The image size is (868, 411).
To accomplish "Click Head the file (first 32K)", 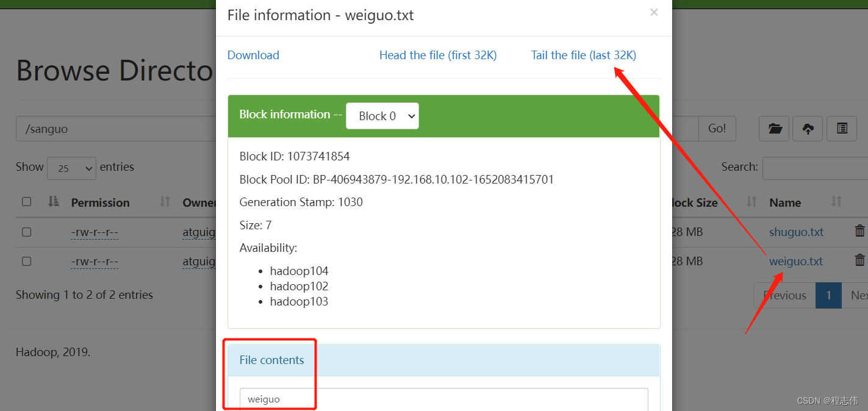I will coord(438,55).
